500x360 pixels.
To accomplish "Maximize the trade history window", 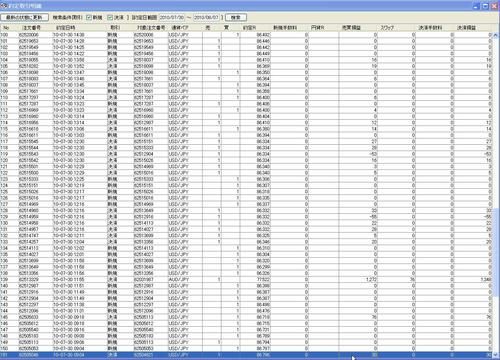I will (485, 6).
